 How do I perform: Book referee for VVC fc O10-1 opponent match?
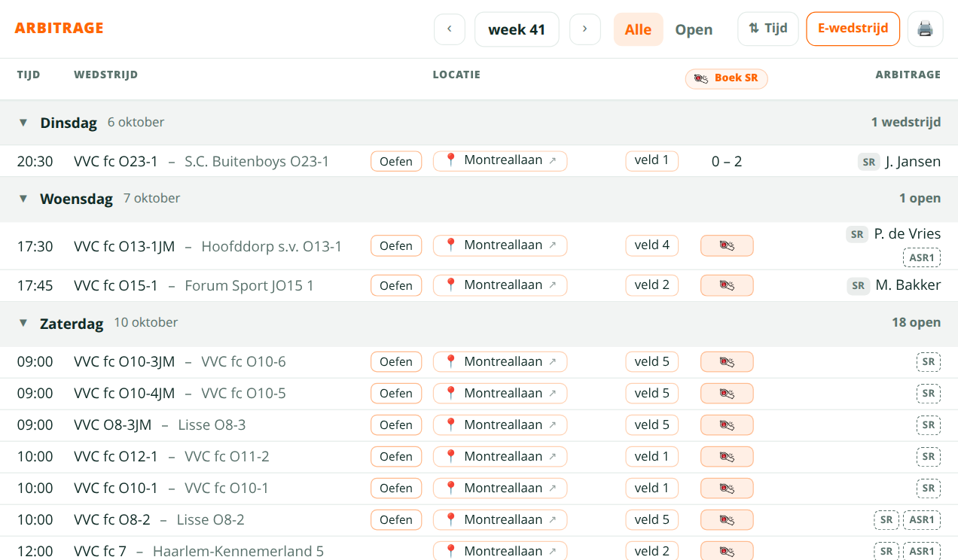[727, 488]
